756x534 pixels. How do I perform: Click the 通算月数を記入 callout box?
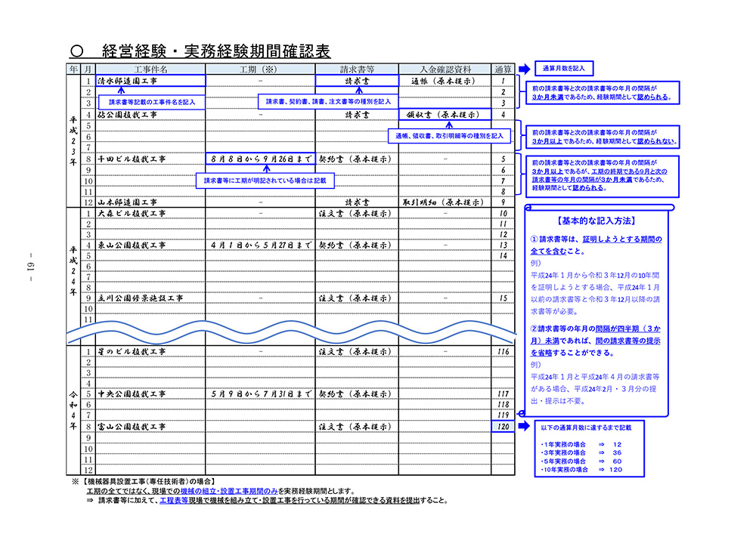(x=563, y=69)
